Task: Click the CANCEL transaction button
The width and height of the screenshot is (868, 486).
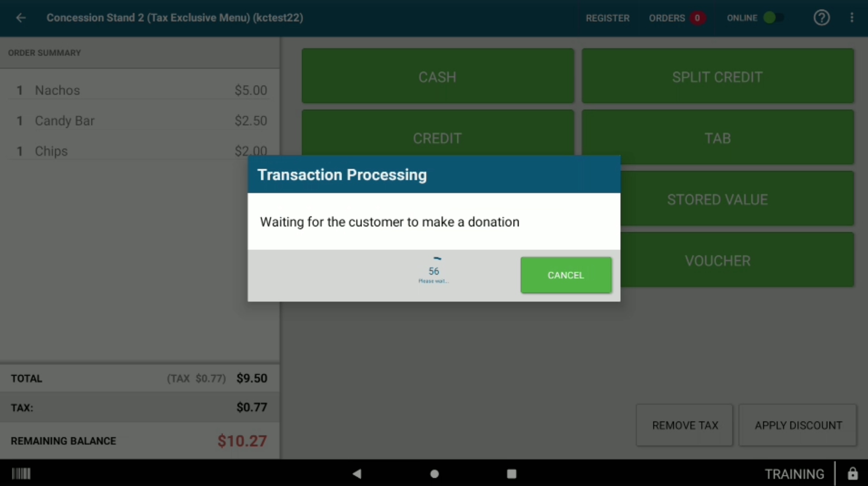Action: coord(565,275)
